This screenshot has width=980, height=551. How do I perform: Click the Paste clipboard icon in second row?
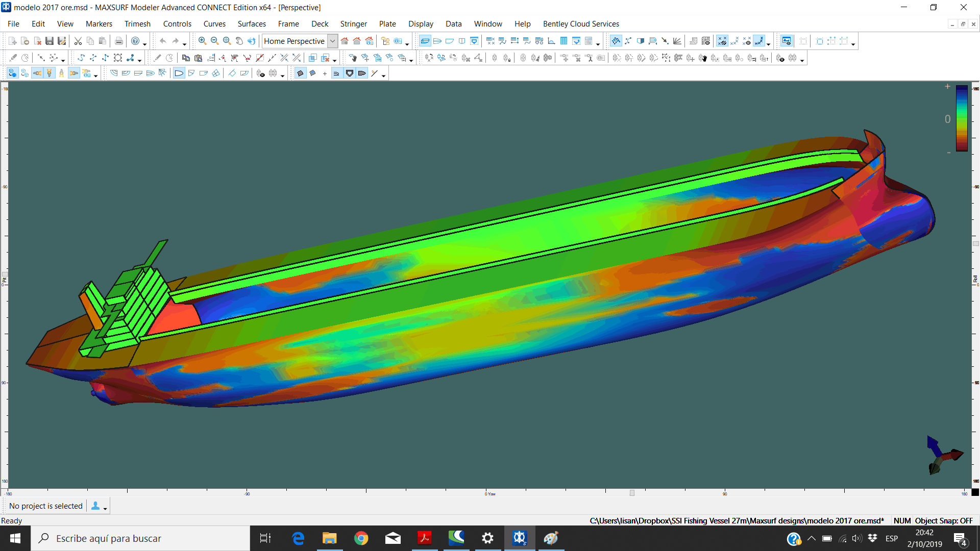click(x=199, y=58)
